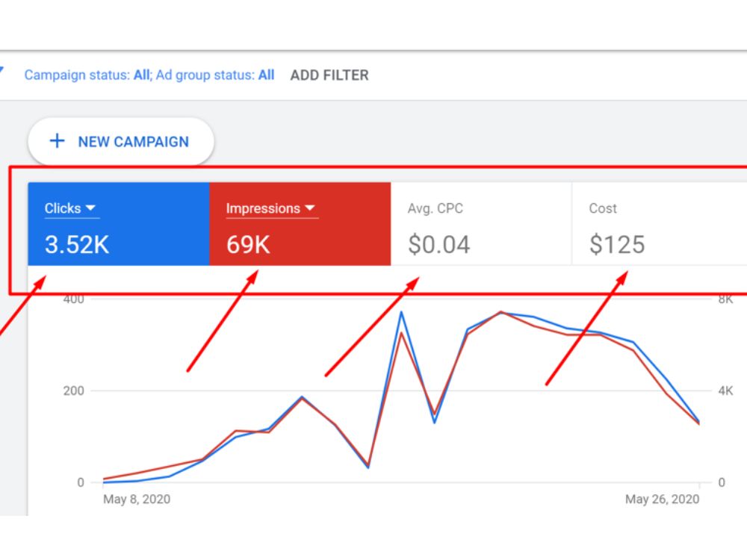Image resolution: width=747 pixels, height=560 pixels.
Task: Click the plus icon on New Campaign
Action: [x=58, y=141]
